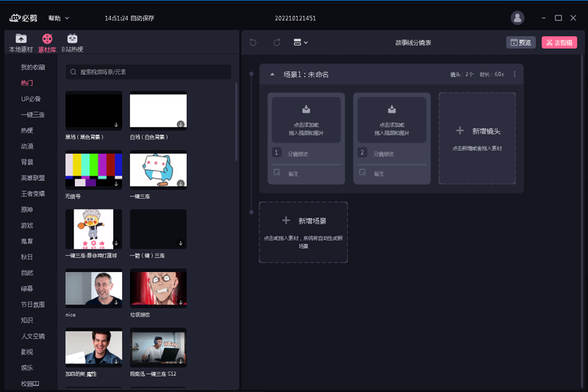Viewport: 588px width, 392px height.
Task: Select the nice man thumbnail
Action: pos(94,288)
